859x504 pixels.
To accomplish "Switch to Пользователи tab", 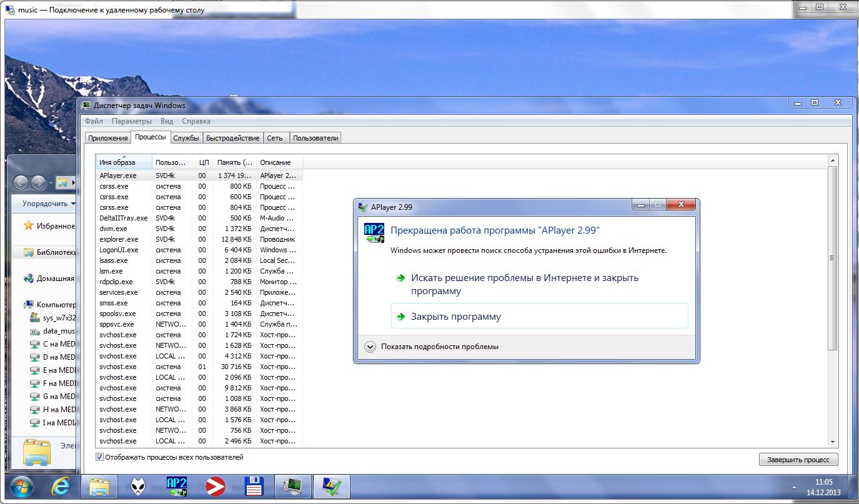I will tap(315, 138).
